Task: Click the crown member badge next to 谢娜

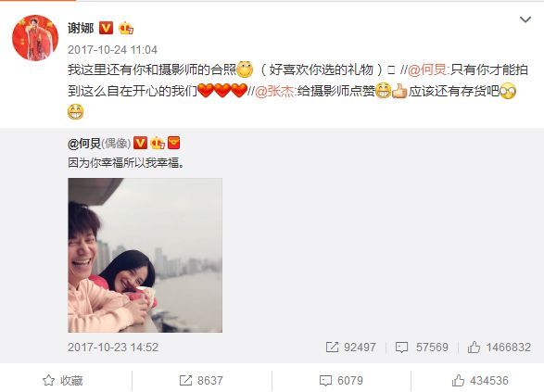Action: [126, 28]
